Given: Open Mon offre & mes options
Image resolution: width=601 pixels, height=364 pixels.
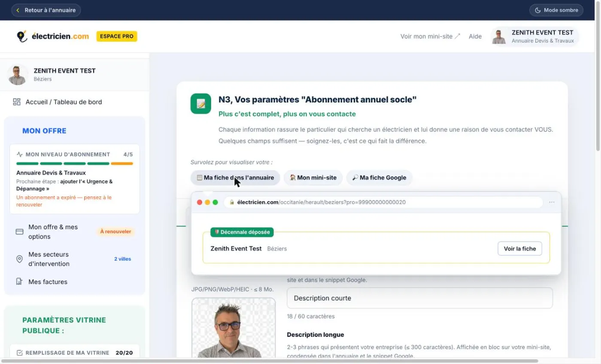Looking at the screenshot, I should click(x=75, y=232).
